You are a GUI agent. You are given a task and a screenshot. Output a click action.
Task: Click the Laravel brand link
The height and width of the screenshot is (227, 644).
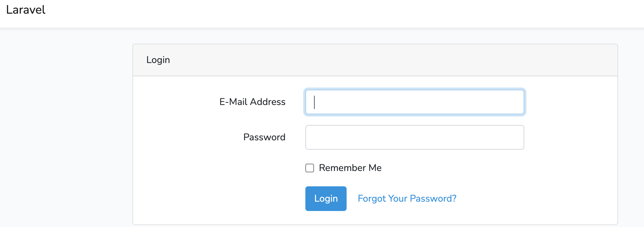pos(26,10)
